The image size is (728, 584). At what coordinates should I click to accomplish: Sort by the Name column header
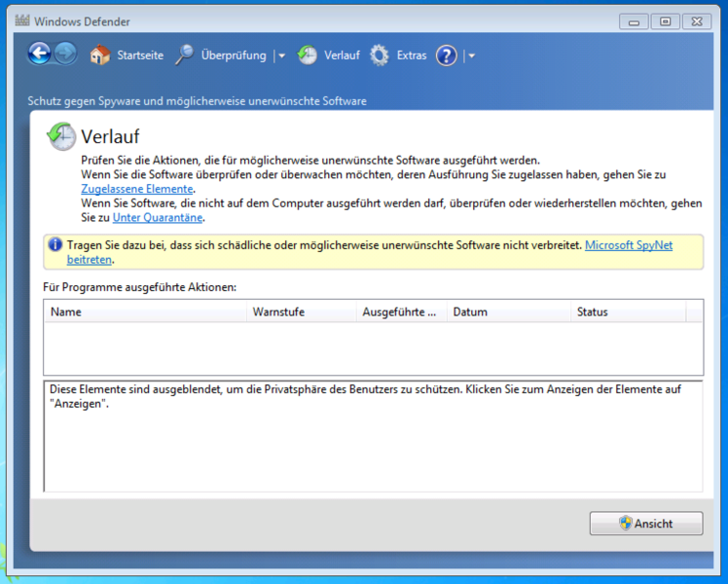pyautogui.click(x=145, y=311)
